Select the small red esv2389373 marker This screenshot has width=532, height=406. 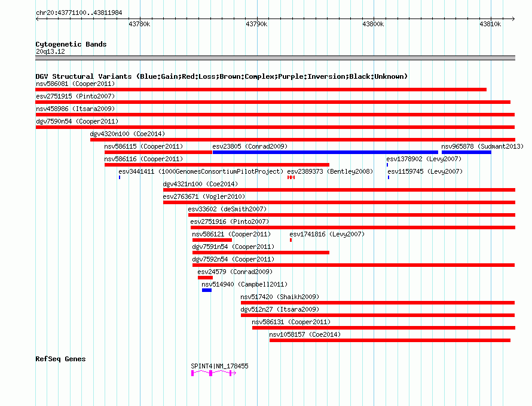(x=291, y=177)
